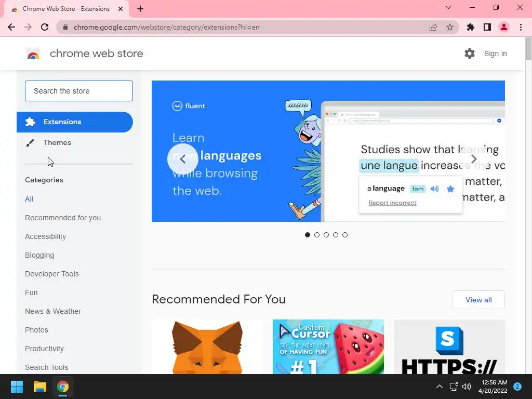Image resolution: width=532 pixels, height=399 pixels.
Task: Reload the current page
Action: coord(45,27)
